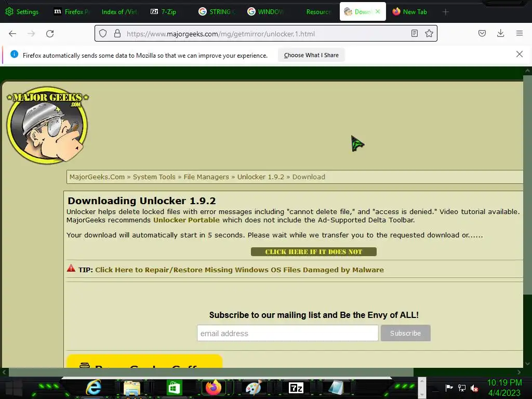Open the tracking protection shield icon
The image size is (532, 399).
click(103, 34)
